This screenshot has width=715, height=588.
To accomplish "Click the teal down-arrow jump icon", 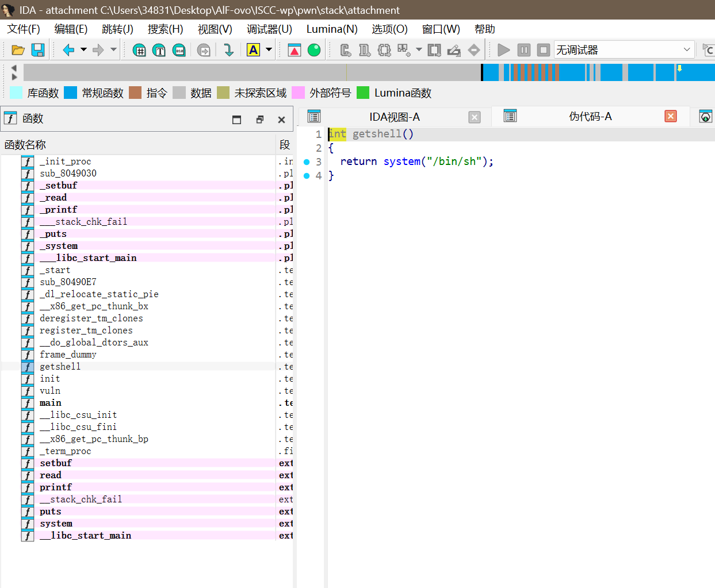I will (x=228, y=50).
